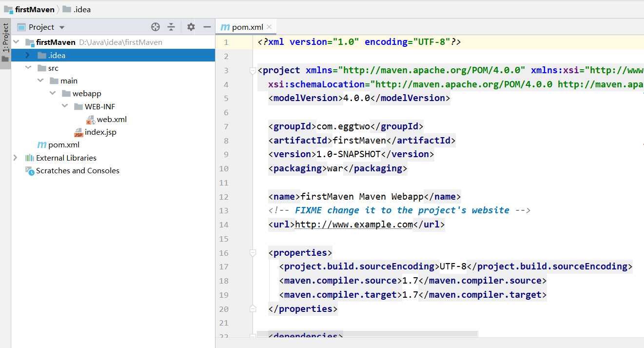Click the xsi:schemaLocation attribute on line 4
The width and height of the screenshot is (644, 348).
(316, 84)
